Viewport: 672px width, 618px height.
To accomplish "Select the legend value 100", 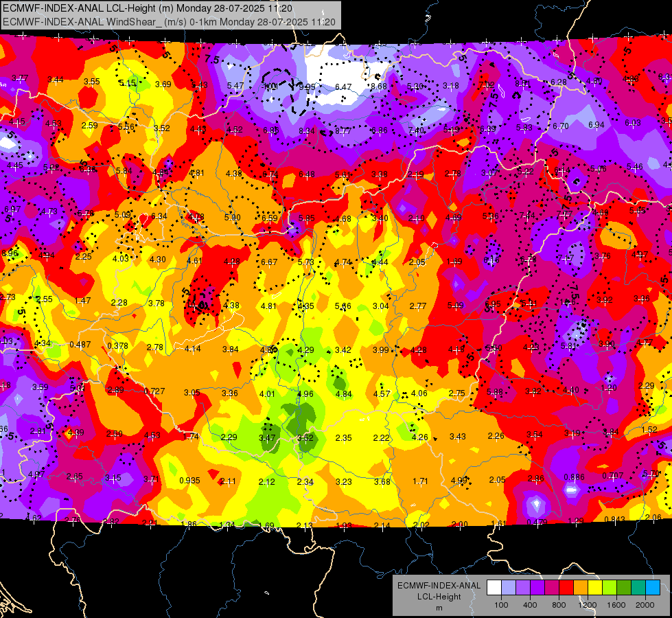I will point(501,605).
